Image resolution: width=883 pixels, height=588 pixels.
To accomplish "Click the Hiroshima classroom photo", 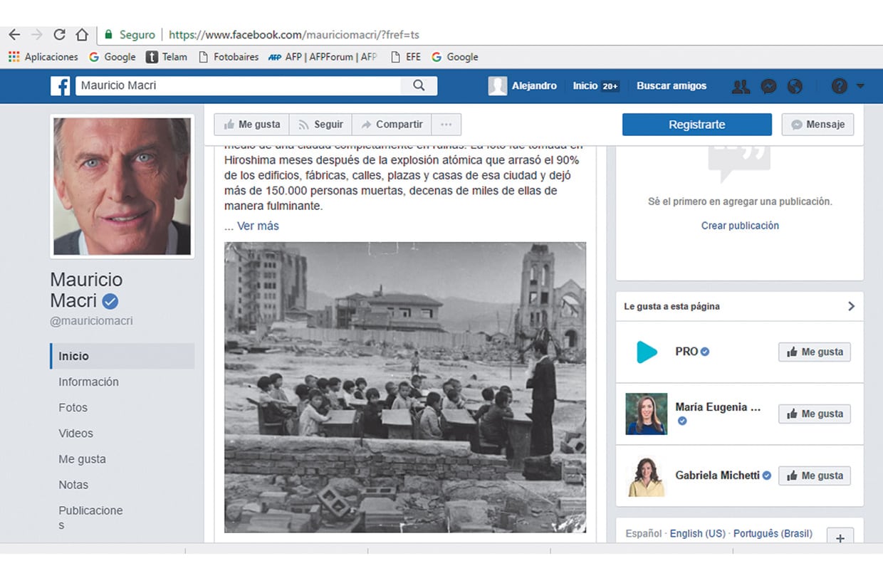I will 405,387.
